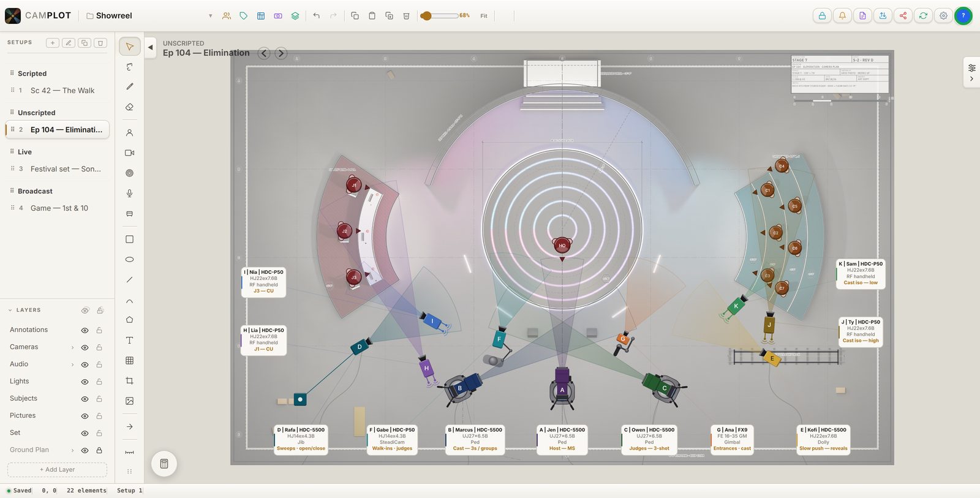
Task: Delete selection with toolbar trash icon
Action: tap(406, 16)
